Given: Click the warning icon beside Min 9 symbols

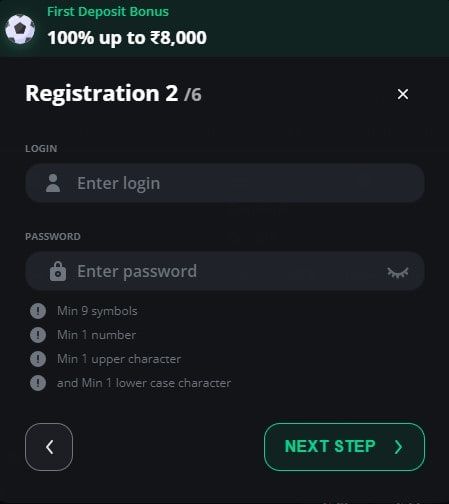Looking at the screenshot, I should point(38,311).
